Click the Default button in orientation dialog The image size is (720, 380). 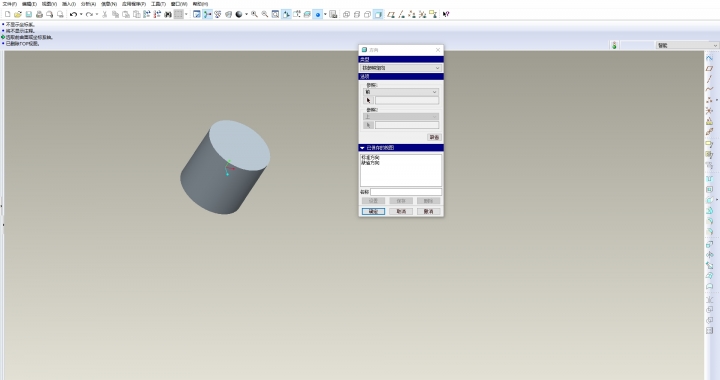click(x=434, y=137)
